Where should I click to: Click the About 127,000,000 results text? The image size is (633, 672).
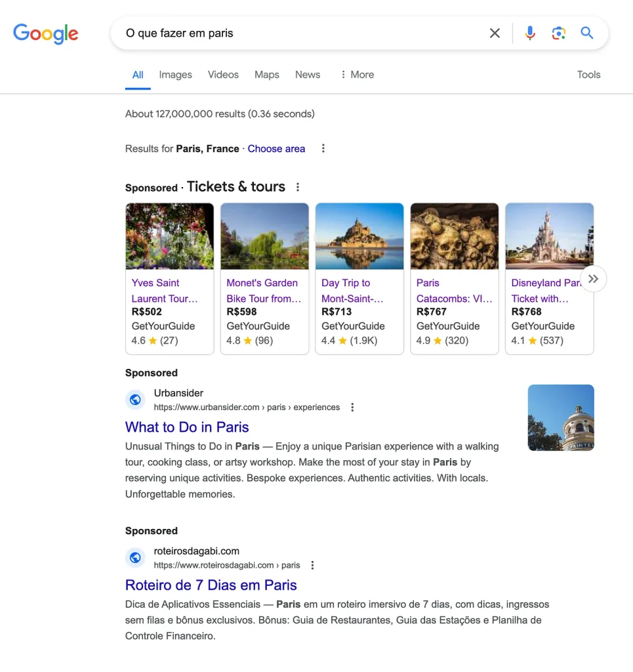[x=220, y=114]
